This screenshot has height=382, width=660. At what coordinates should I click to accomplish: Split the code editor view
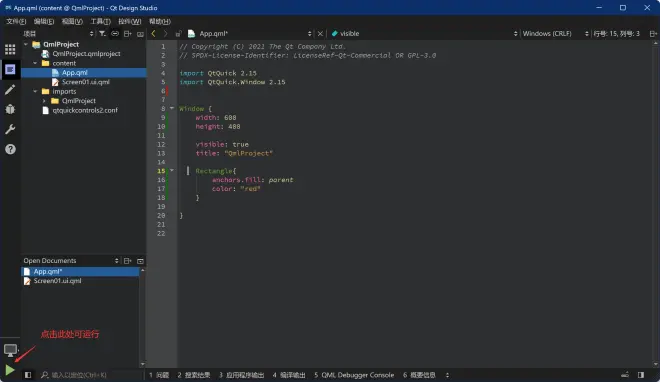pos(653,33)
